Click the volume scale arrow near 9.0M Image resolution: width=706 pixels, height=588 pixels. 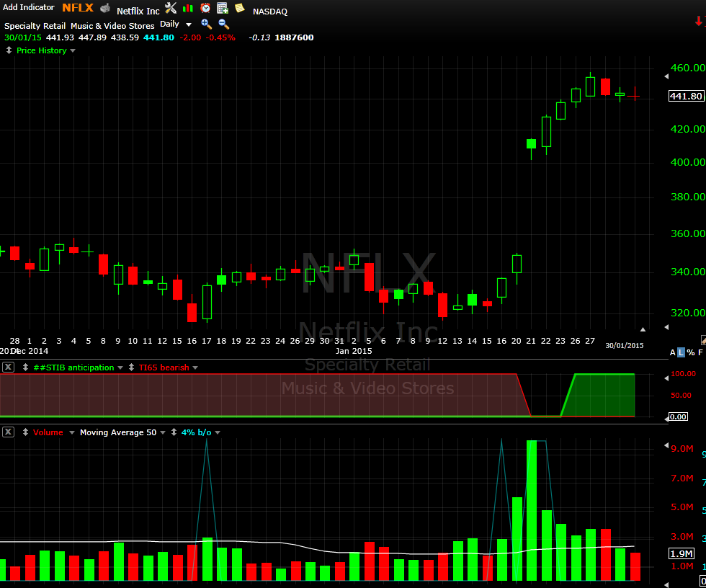coord(666,445)
